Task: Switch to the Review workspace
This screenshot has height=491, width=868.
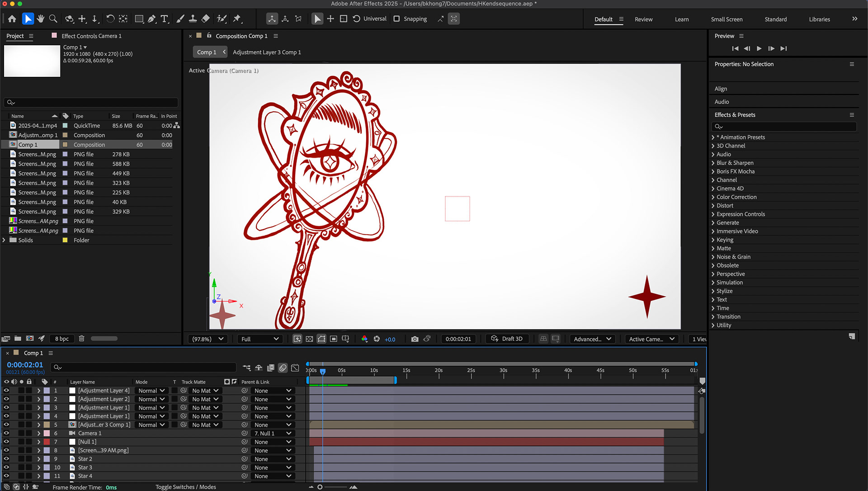Action: tap(643, 19)
